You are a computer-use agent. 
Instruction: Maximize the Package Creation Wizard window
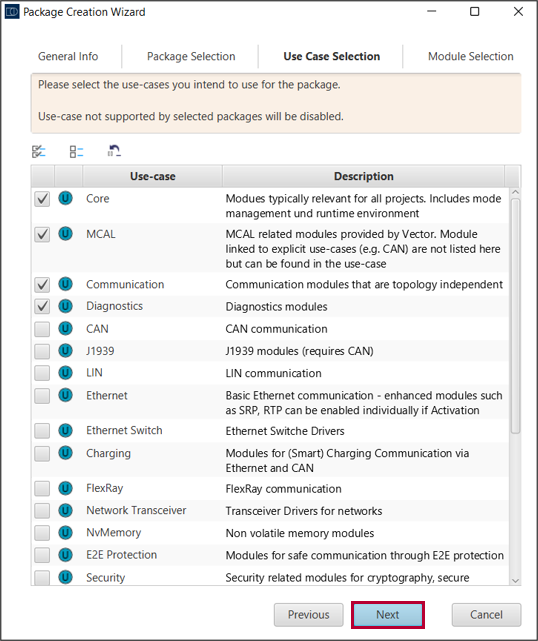click(x=475, y=11)
